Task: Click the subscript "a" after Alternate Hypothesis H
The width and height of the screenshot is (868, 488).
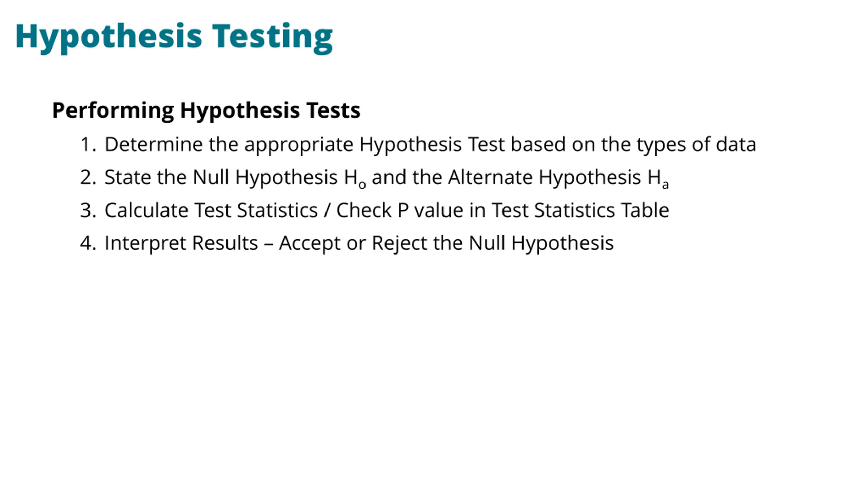Action: pyautogui.click(x=665, y=185)
